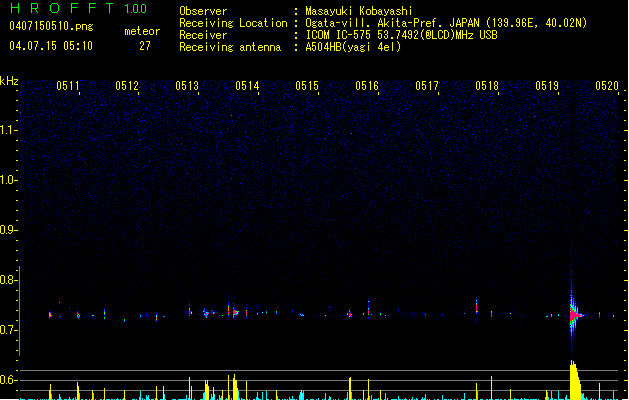Click the tall yellow intensity peak after 0519

(575, 380)
